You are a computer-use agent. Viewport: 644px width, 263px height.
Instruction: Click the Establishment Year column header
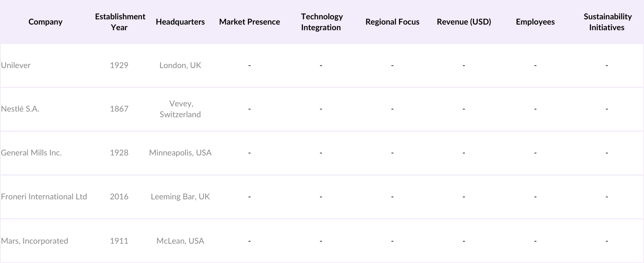click(120, 22)
